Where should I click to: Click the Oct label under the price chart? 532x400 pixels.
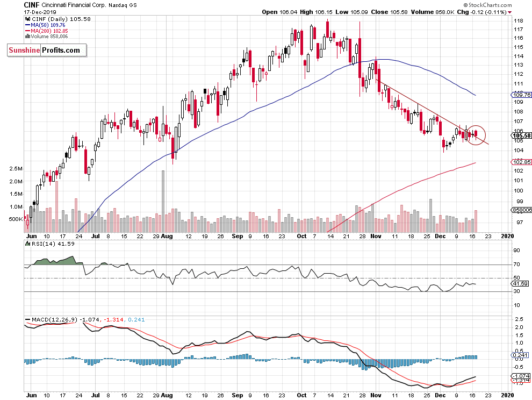tap(301, 236)
